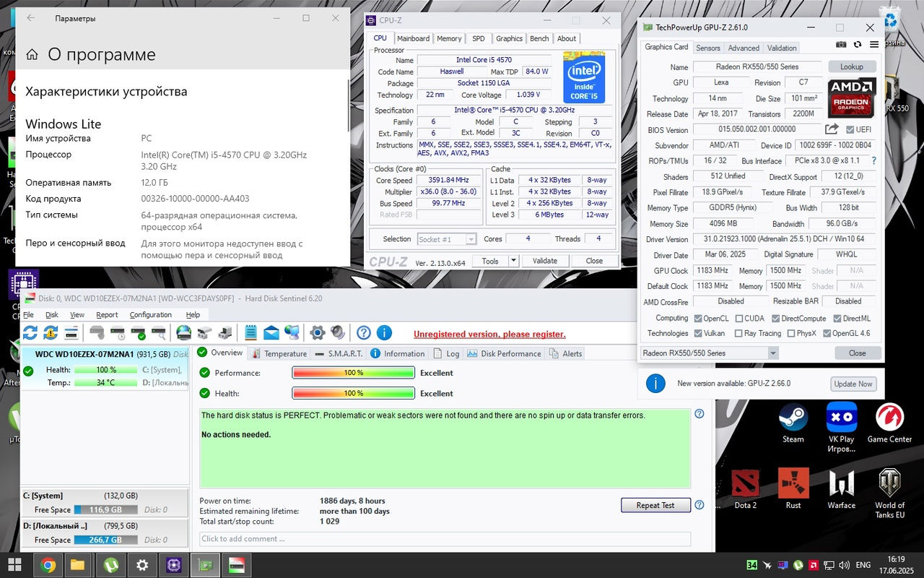Open the Radeon RX550/550 Series GPU dropdown
The height and width of the screenshot is (578, 924).
click(710, 353)
